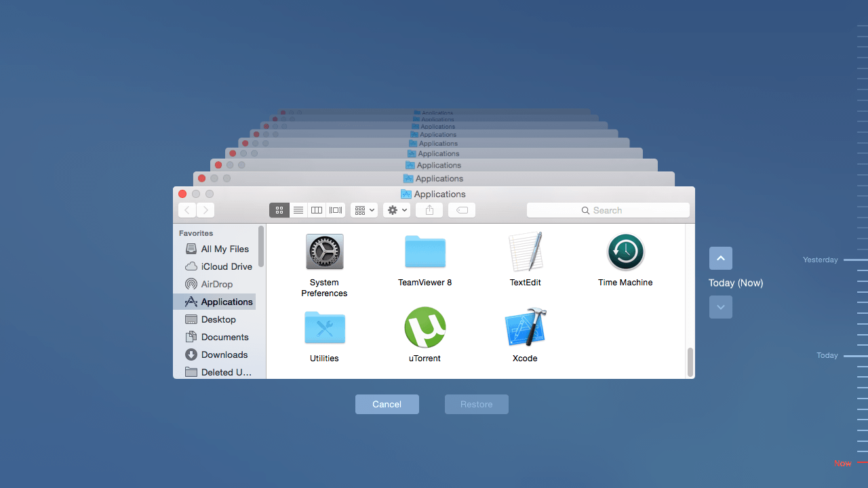The image size is (868, 488).
Task: Open the arrange items dropdown
Action: [x=363, y=210]
